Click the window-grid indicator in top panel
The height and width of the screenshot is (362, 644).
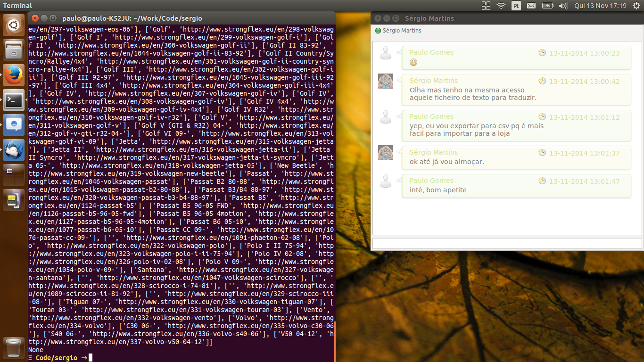pos(486,6)
